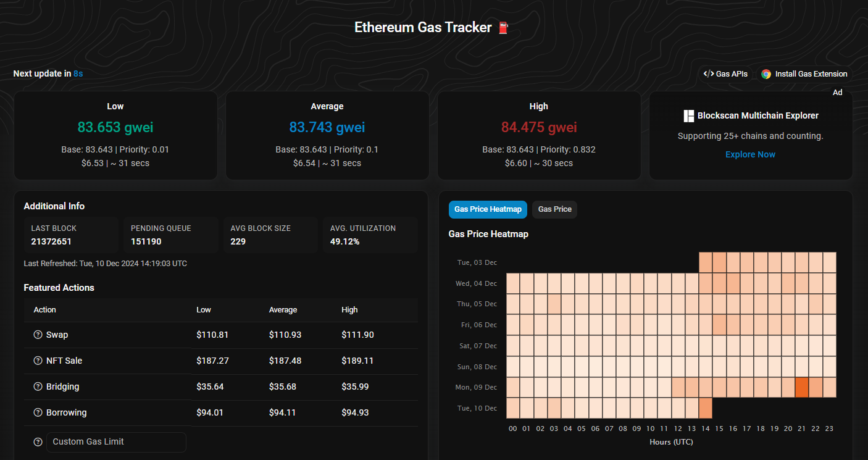
Task: Open the Gas APIs link
Action: (726, 74)
